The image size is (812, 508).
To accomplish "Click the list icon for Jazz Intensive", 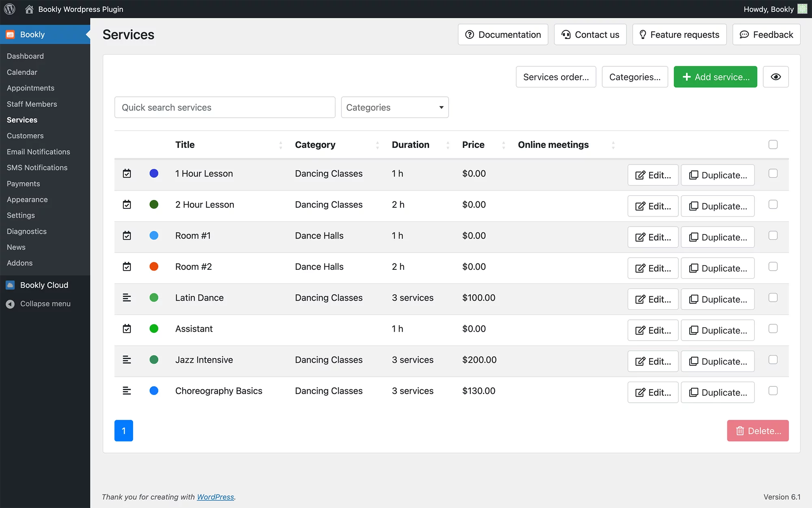I will pyautogui.click(x=127, y=360).
